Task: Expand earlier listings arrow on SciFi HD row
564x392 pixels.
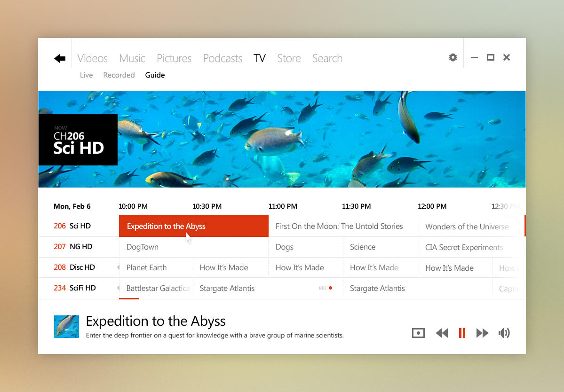Action: 119,288
